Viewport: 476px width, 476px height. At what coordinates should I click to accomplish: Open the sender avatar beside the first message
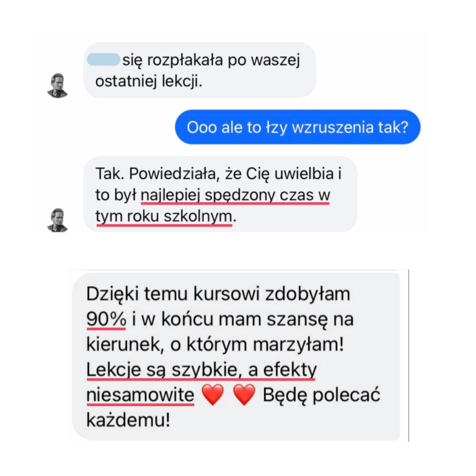tap(58, 86)
